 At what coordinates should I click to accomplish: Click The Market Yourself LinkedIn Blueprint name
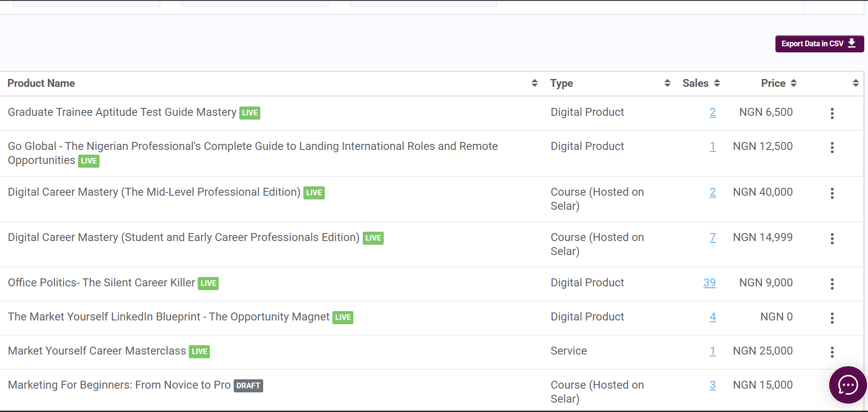pyautogui.click(x=169, y=317)
